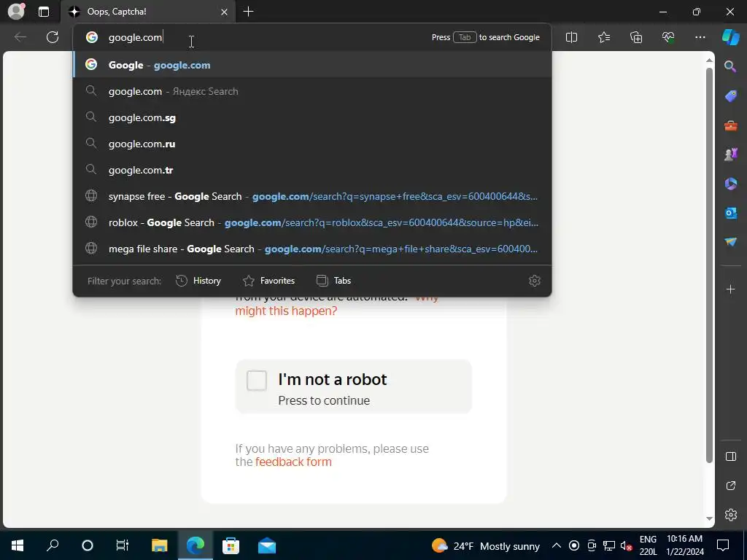Open File Explorer from taskbar
747x560 pixels.
[x=159, y=545]
